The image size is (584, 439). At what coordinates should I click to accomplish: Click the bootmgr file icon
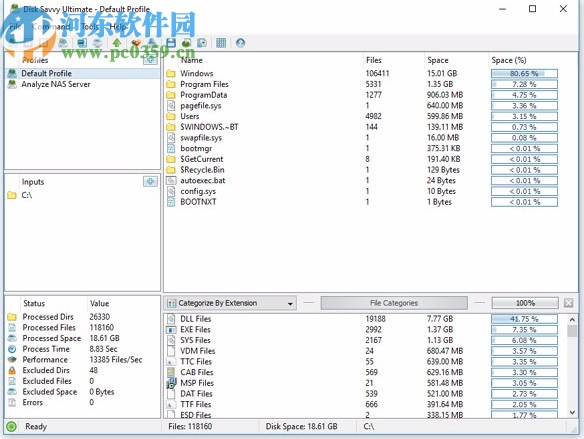(171, 149)
